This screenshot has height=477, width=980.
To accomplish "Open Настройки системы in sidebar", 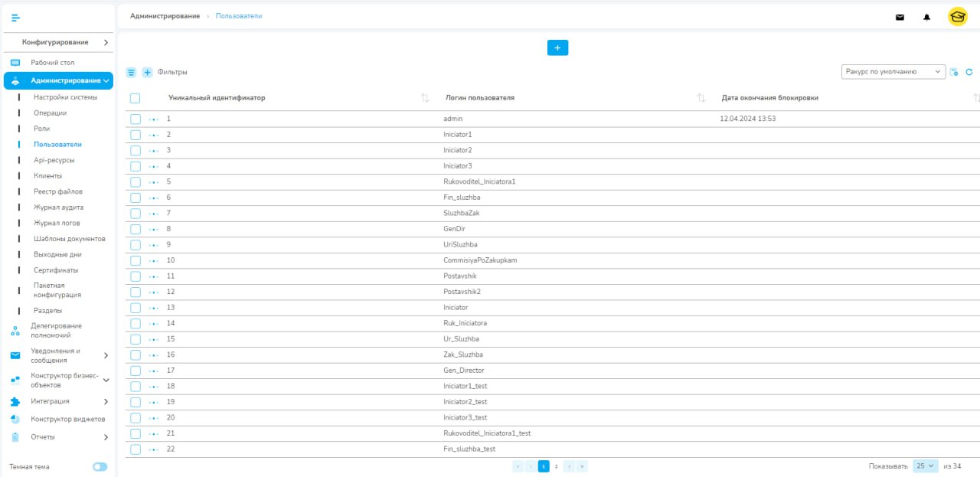I will (x=65, y=97).
